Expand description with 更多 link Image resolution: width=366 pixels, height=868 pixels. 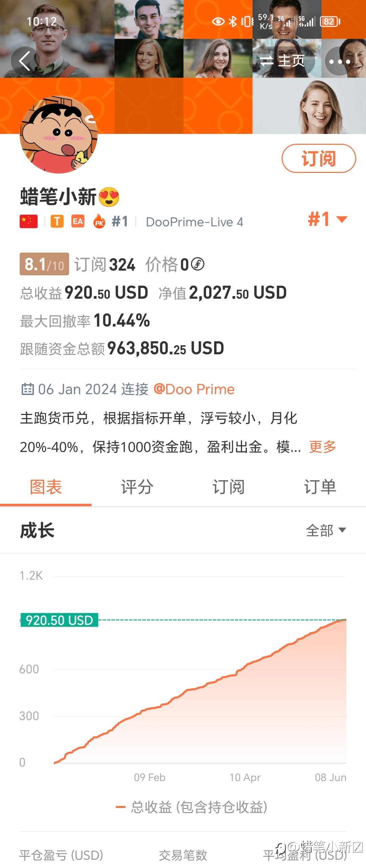click(322, 447)
